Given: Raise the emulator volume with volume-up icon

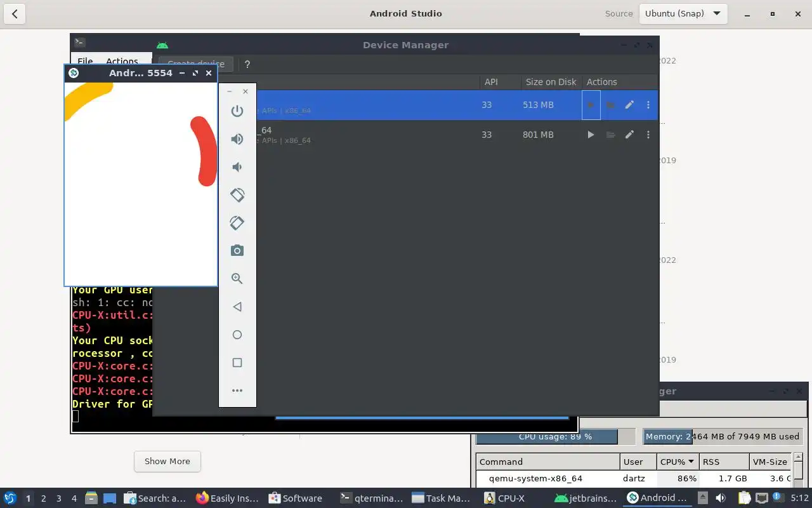Looking at the screenshot, I should click(x=237, y=139).
